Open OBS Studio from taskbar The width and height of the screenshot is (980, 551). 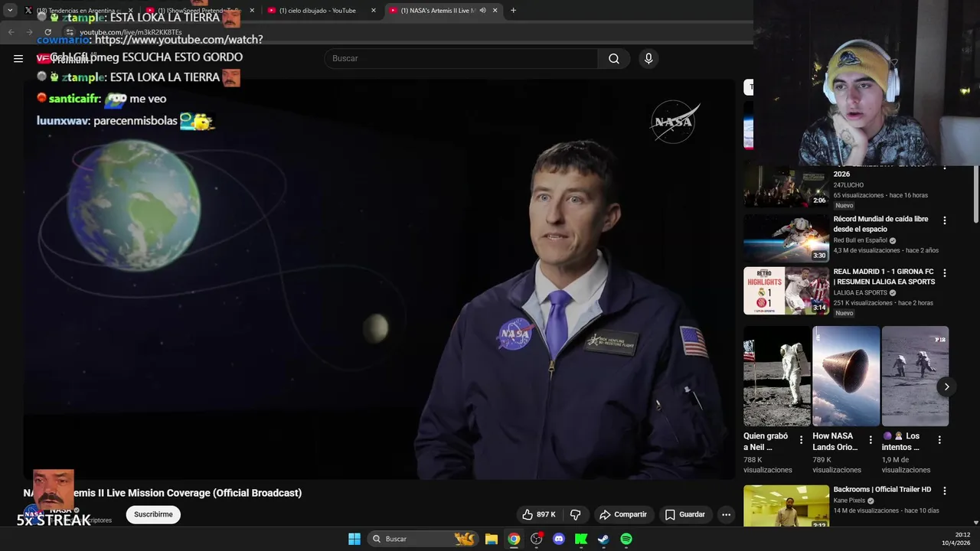point(537,539)
